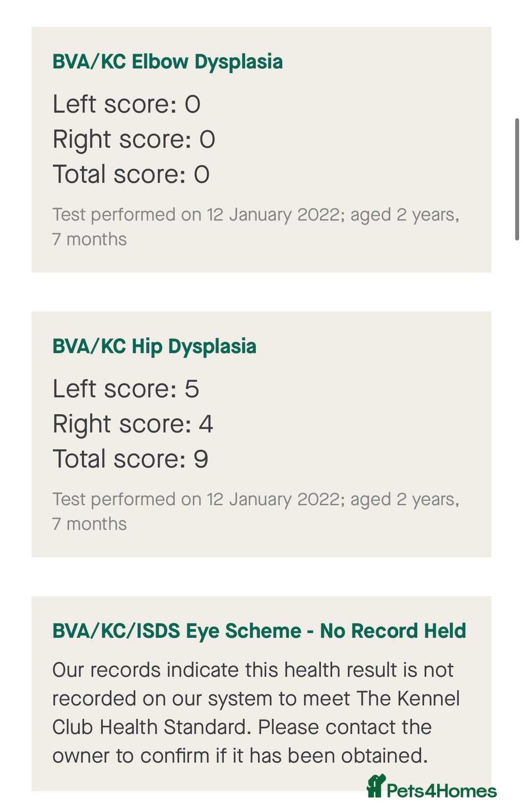Tap the BVA/KC/ISDS Eye Scheme title

177,631
